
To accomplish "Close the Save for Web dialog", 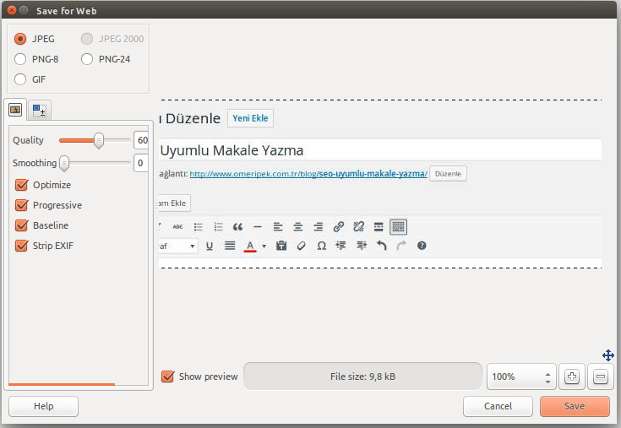I will [x=11, y=9].
